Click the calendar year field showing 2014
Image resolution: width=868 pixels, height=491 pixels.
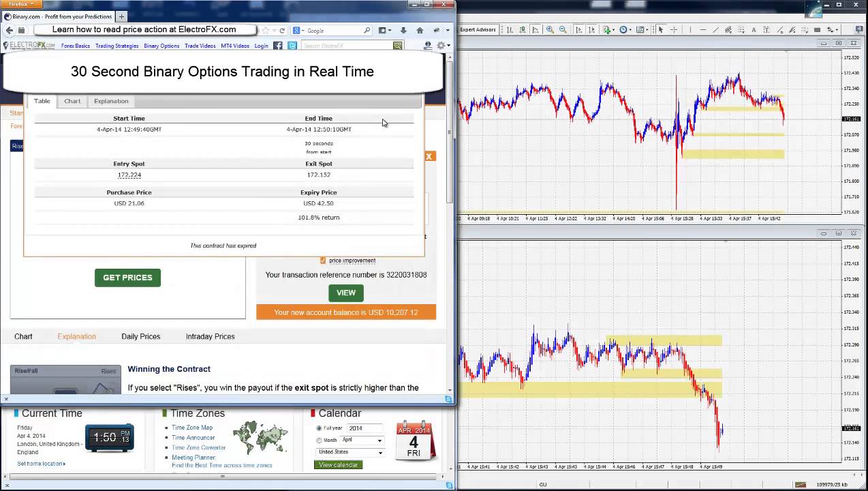click(365, 428)
